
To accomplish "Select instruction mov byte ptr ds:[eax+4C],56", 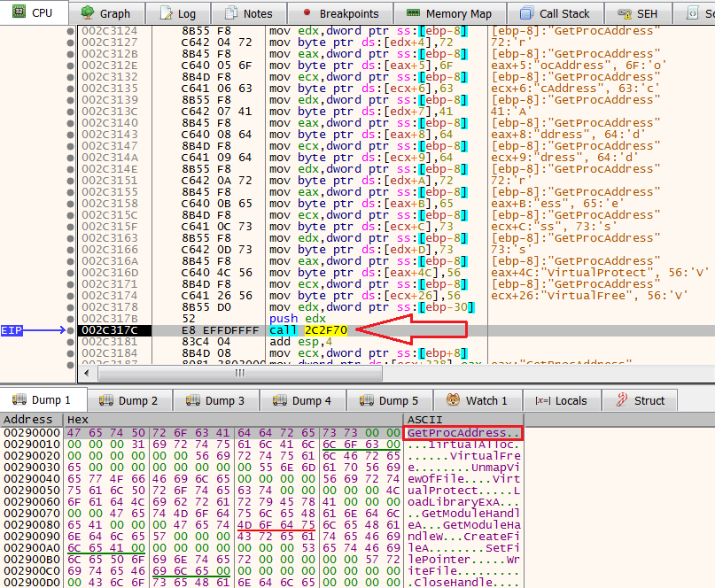I will point(365,273).
